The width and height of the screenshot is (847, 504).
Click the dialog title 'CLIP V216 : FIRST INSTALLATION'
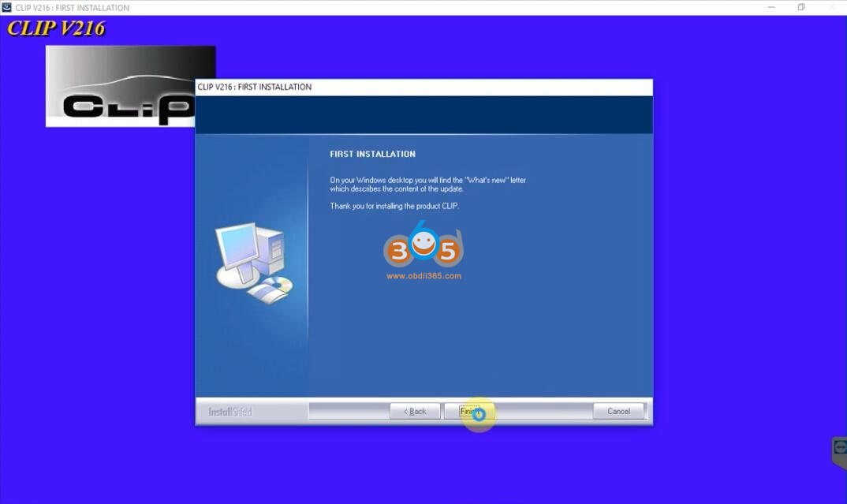255,87
